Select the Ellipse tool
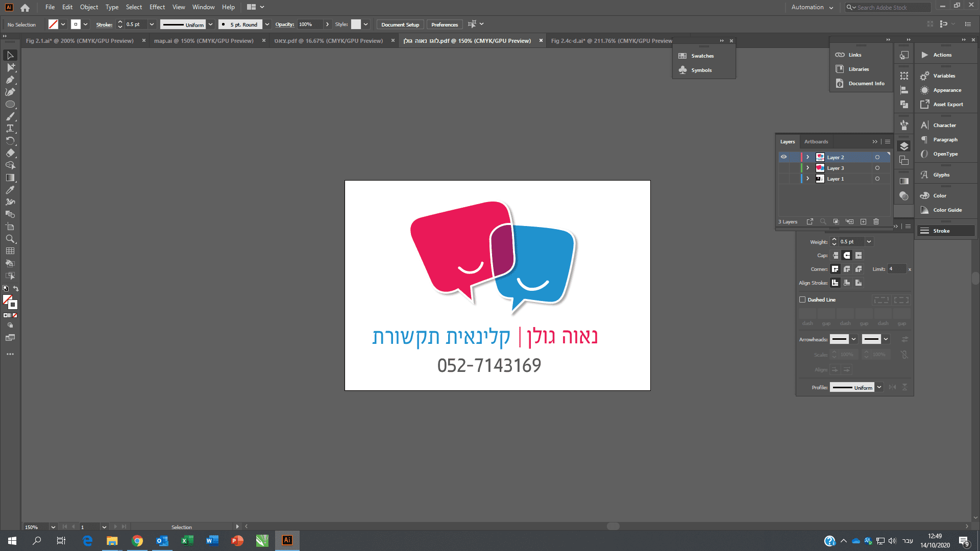 [x=10, y=104]
